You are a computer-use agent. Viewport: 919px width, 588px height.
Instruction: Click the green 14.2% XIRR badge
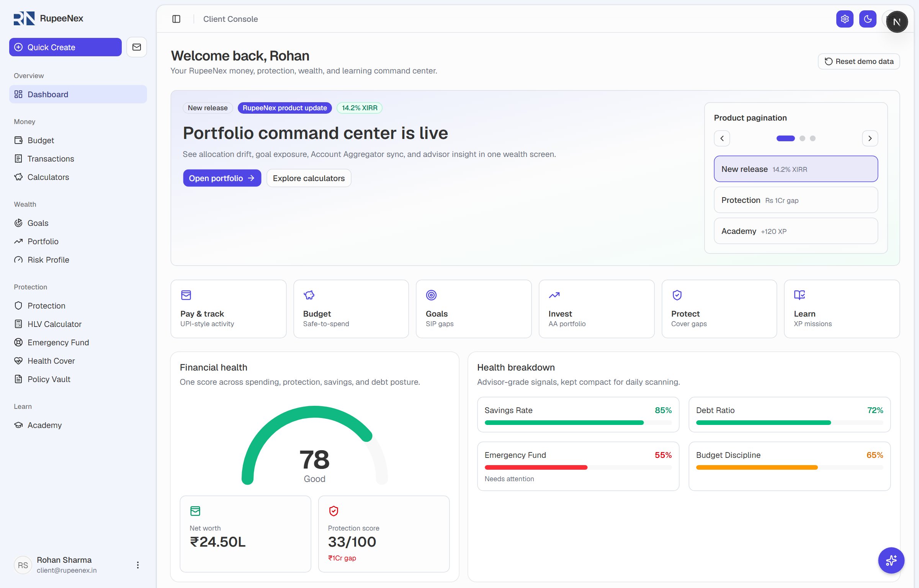(x=359, y=108)
